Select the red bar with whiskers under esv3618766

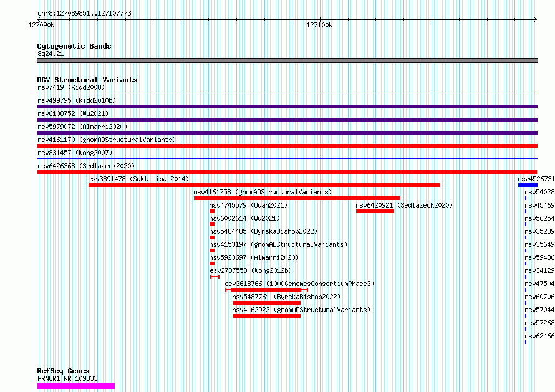266,290
